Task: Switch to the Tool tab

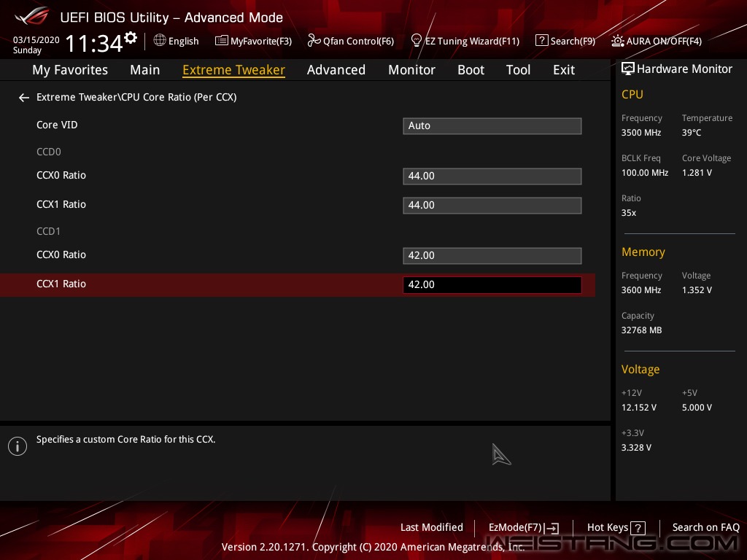Action: 518,70
